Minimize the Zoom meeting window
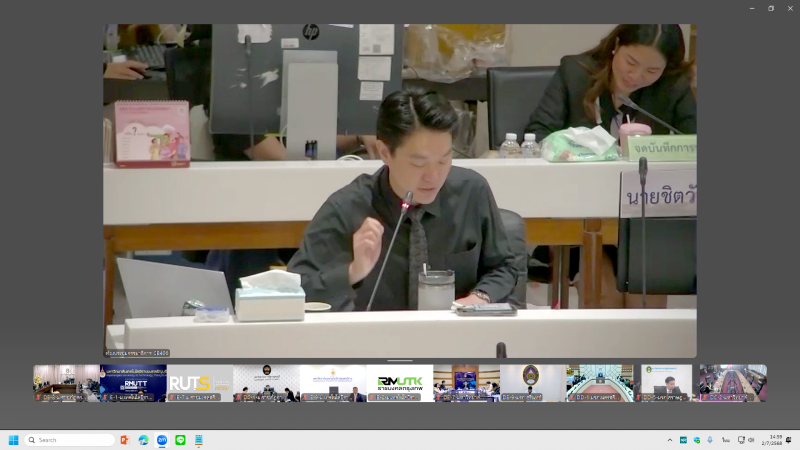 (x=752, y=8)
